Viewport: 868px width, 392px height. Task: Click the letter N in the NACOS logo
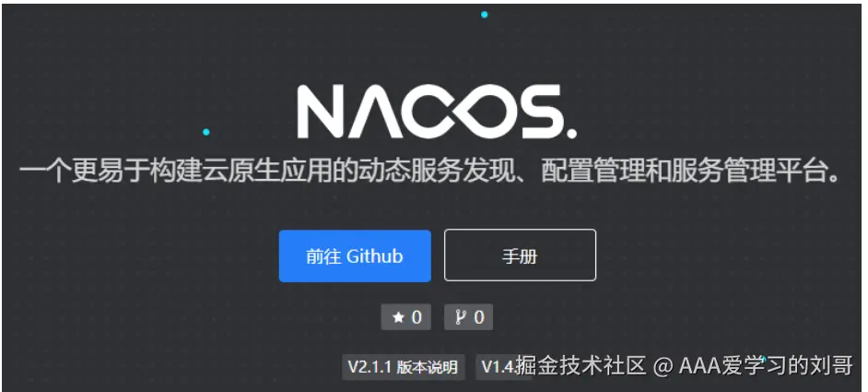322,112
